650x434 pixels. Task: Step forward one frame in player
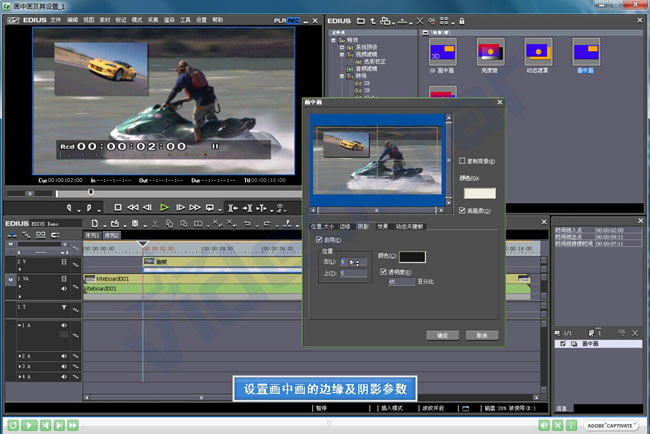(x=180, y=207)
